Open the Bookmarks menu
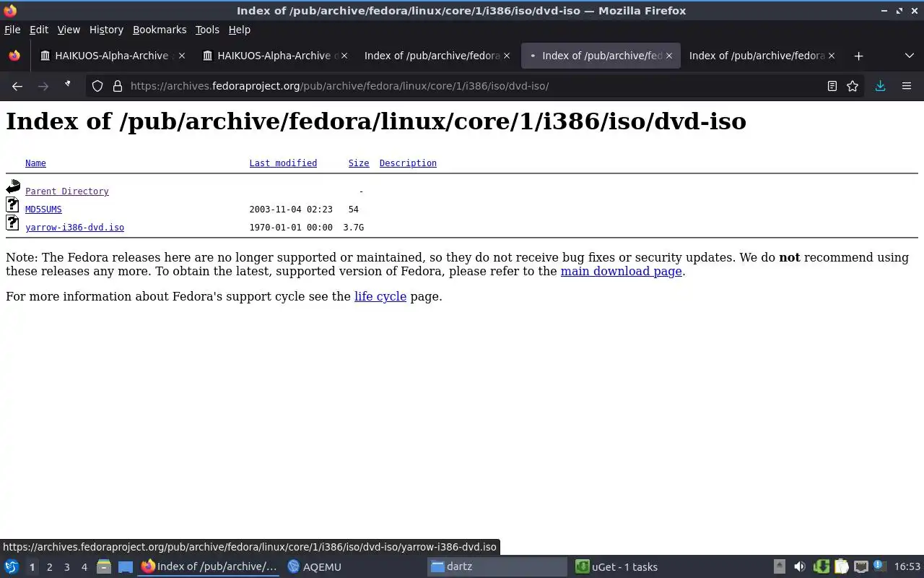 tap(160, 30)
